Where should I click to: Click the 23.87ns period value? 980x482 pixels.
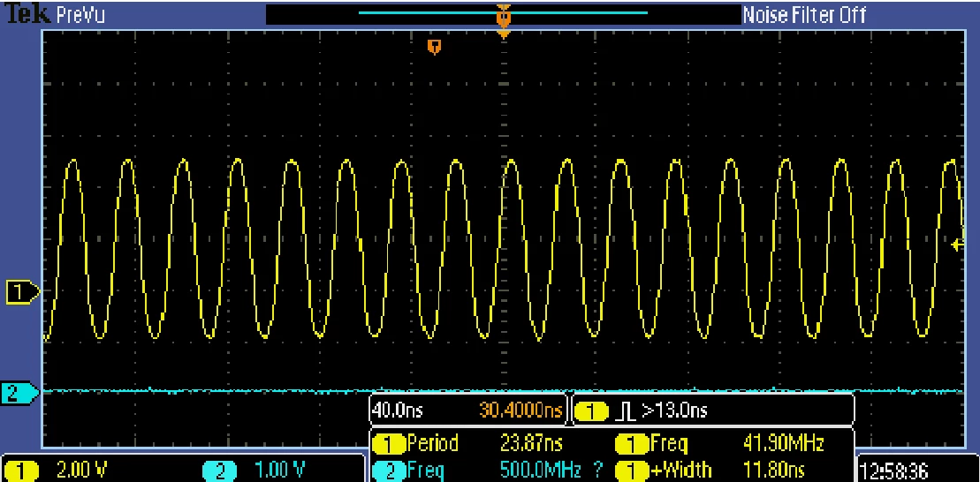point(531,444)
